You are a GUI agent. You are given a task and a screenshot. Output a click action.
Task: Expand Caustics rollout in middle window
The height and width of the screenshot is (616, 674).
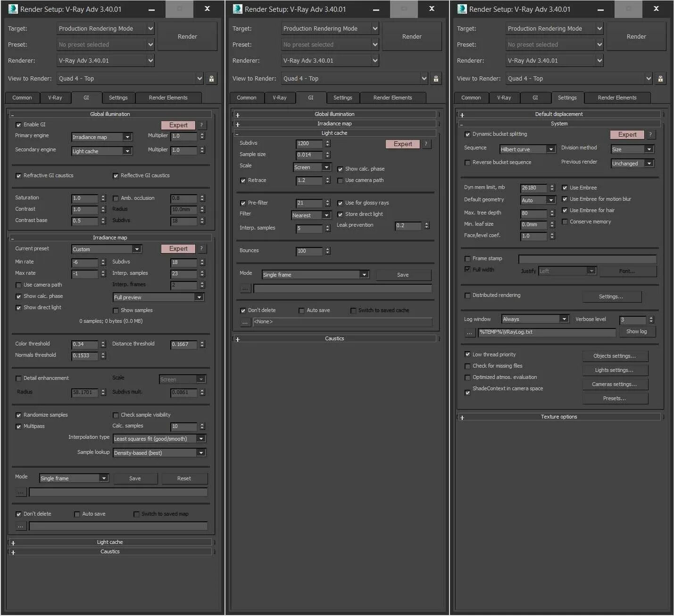click(x=334, y=339)
